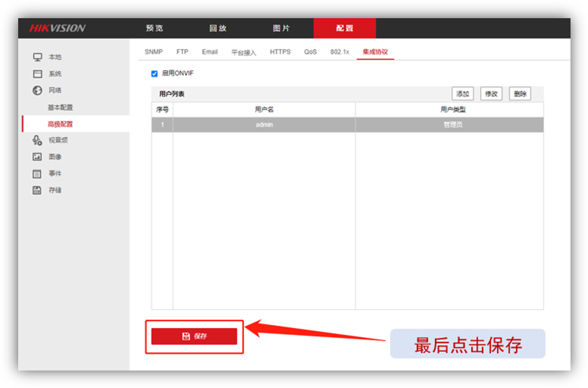The height and width of the screenshot is (388, 588).
Task: Open the 系统 window icon
Action: pos(37,74)
